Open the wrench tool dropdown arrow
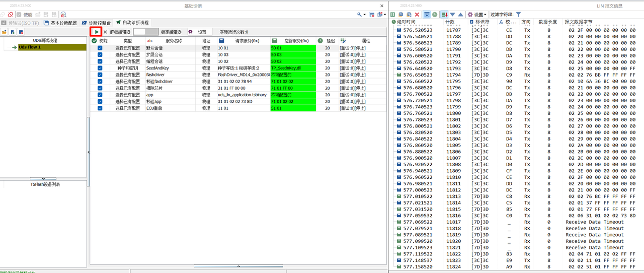This screenshot has width=644, height=273. pyautogui.click(x=364, y=15)
